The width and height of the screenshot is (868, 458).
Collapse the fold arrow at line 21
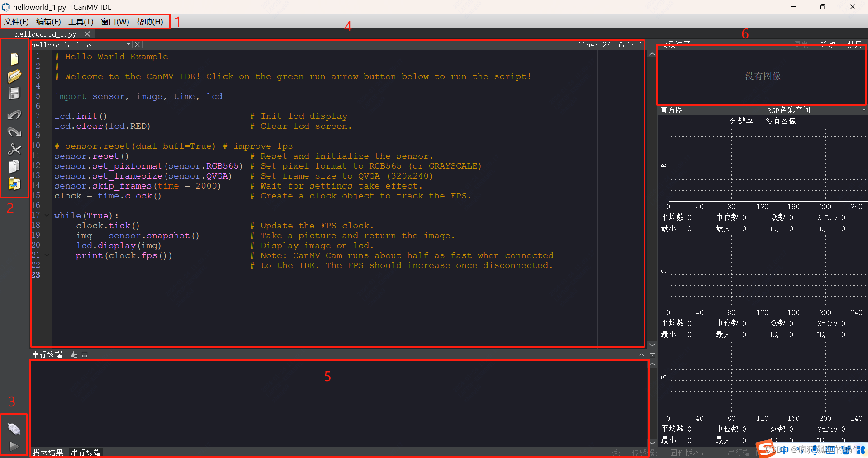coord(47,255)
